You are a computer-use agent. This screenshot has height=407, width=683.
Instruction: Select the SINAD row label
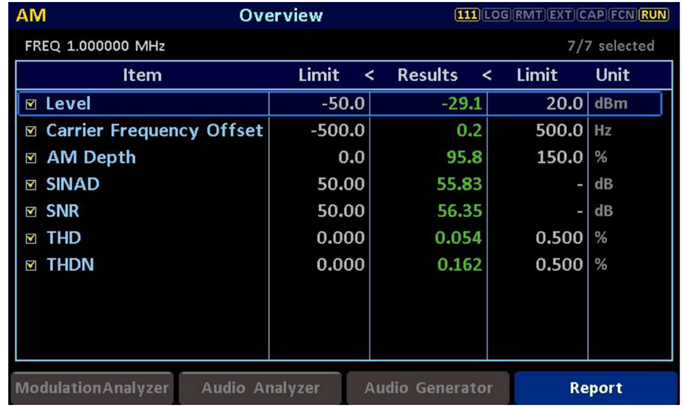coord(73,184)
